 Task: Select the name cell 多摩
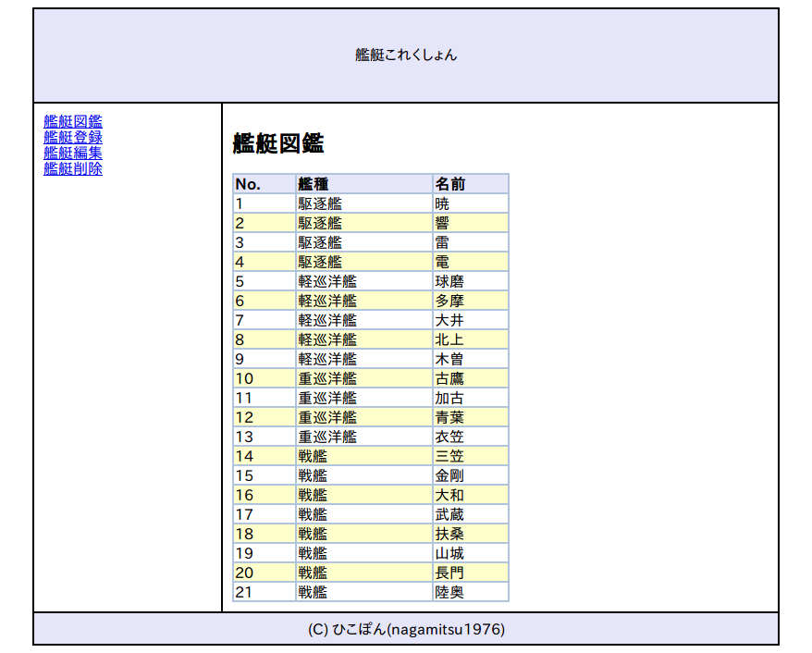(x=470, y=301)
